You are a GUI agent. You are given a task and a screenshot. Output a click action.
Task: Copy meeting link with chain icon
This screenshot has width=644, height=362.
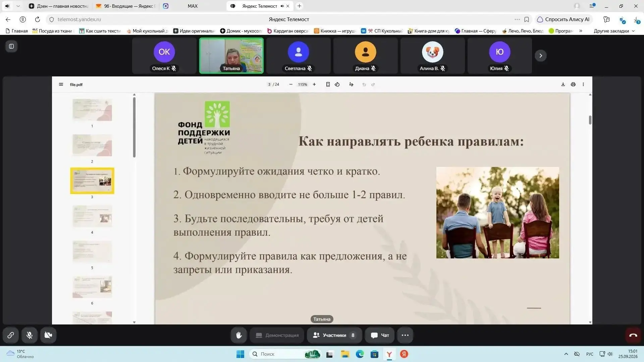click(x=11, y=335)
